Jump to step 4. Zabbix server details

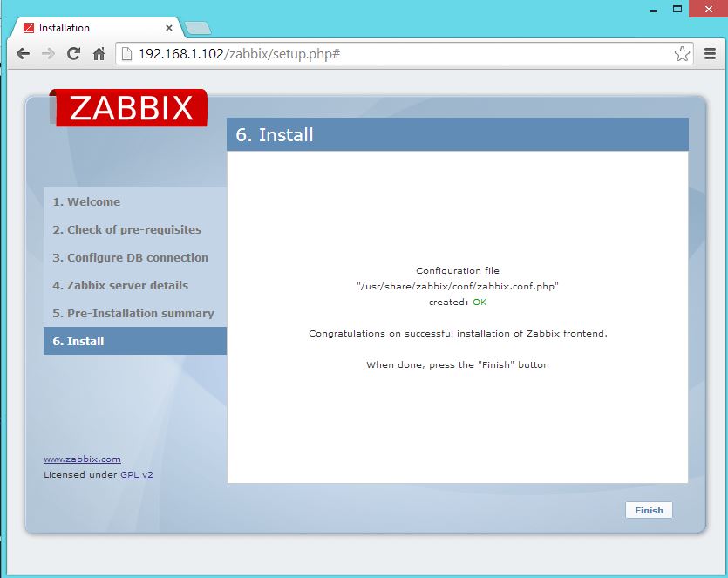tap(120, 285)
